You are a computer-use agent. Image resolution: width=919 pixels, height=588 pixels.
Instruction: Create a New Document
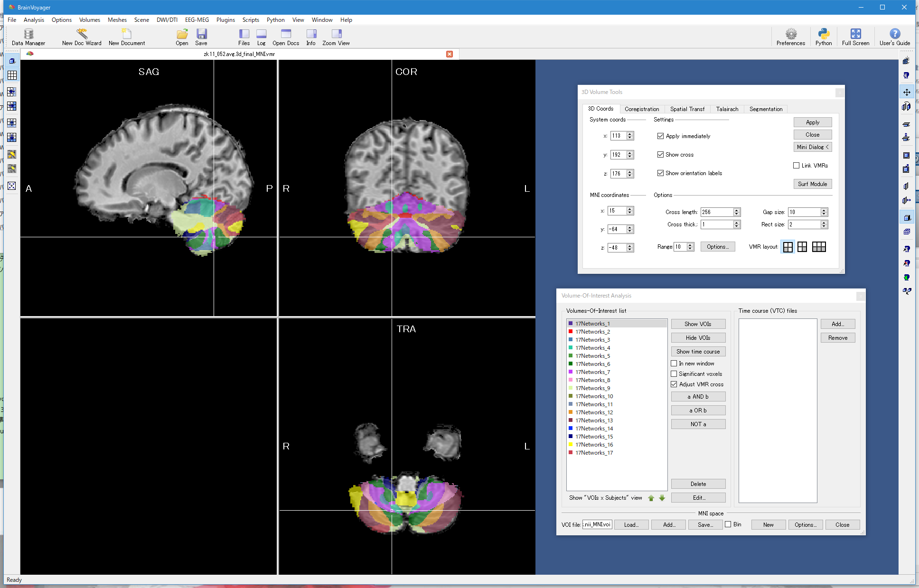pyautogui.click(x=127, y=37)
